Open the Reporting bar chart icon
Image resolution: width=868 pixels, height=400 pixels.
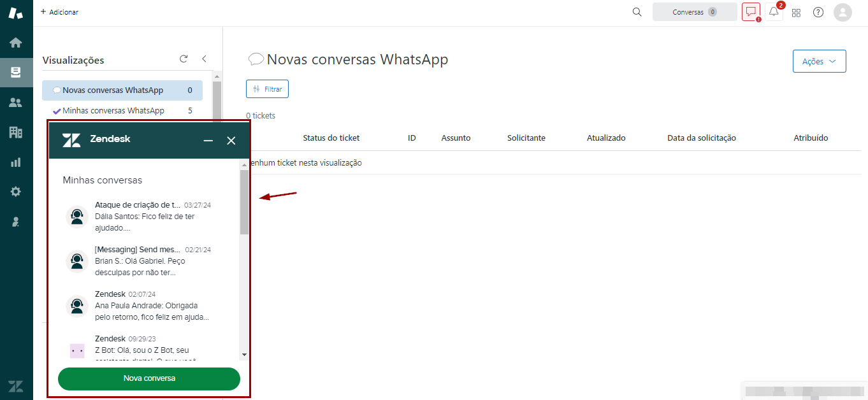16,162
